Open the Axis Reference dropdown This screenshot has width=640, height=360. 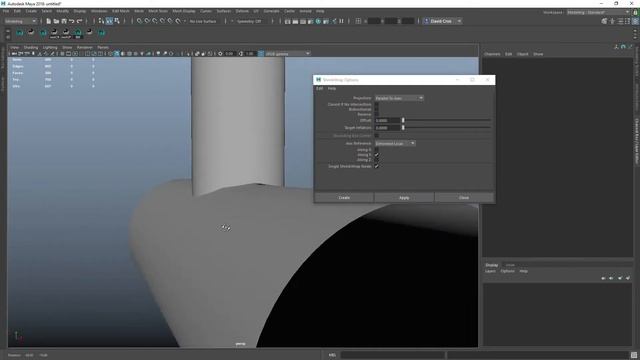coord(395,144)
